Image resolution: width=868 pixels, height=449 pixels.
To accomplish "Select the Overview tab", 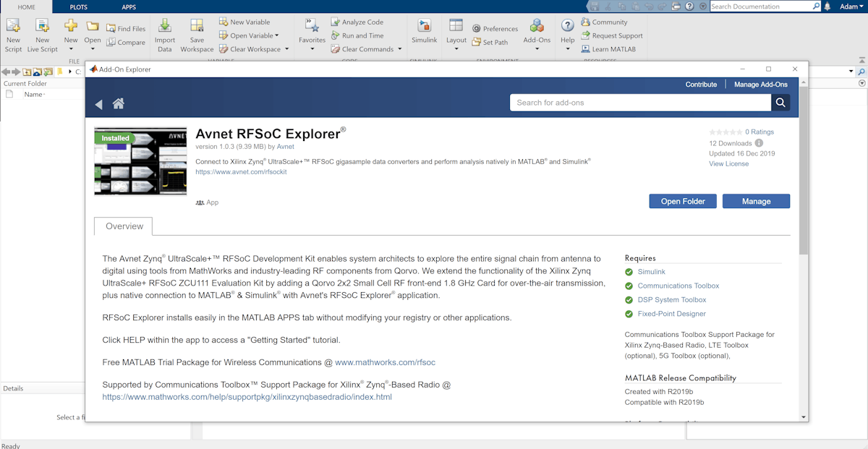I will (x=124, y=226).
